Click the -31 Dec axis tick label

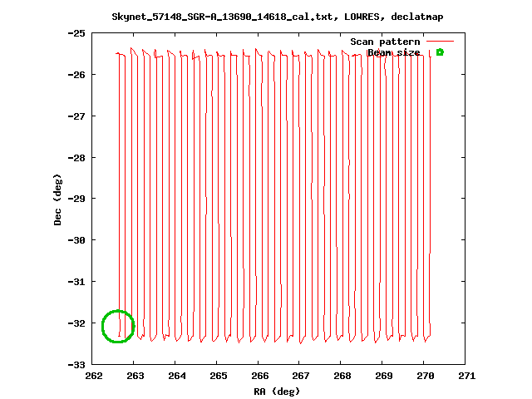(x=76, y=282)
